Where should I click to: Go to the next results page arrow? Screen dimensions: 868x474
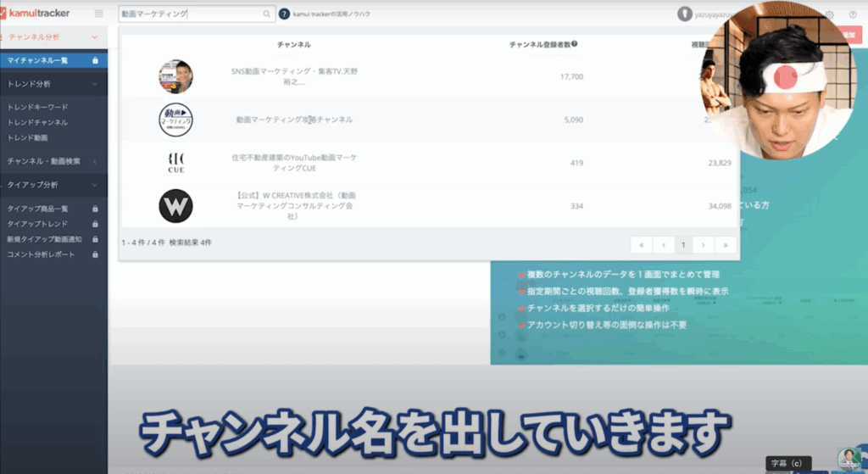704,244
